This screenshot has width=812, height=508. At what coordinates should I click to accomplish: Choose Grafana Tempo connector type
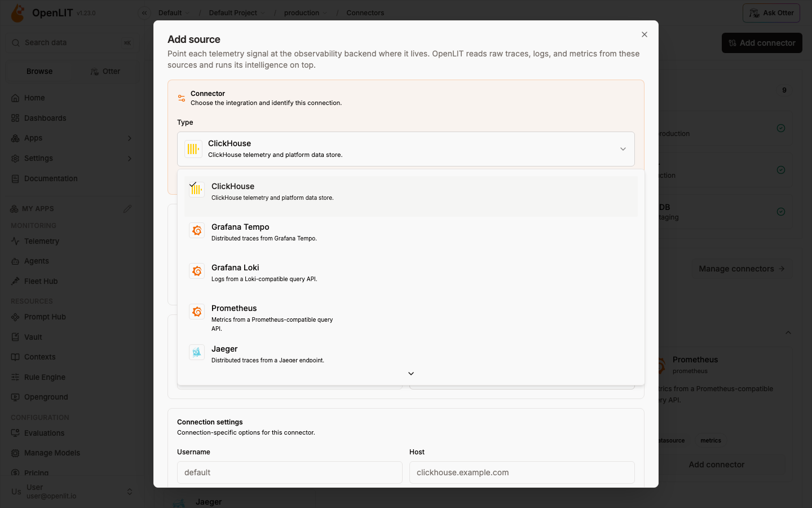411,237
